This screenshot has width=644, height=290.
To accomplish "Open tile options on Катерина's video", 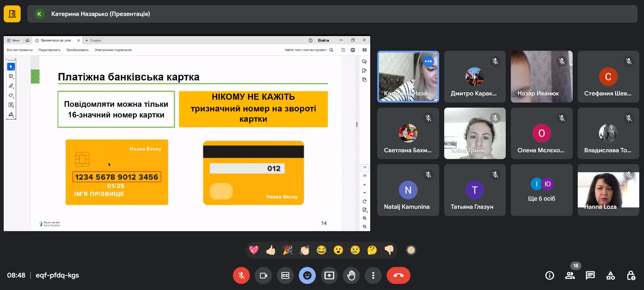I will pyautogui.click(x=428, y=62).
